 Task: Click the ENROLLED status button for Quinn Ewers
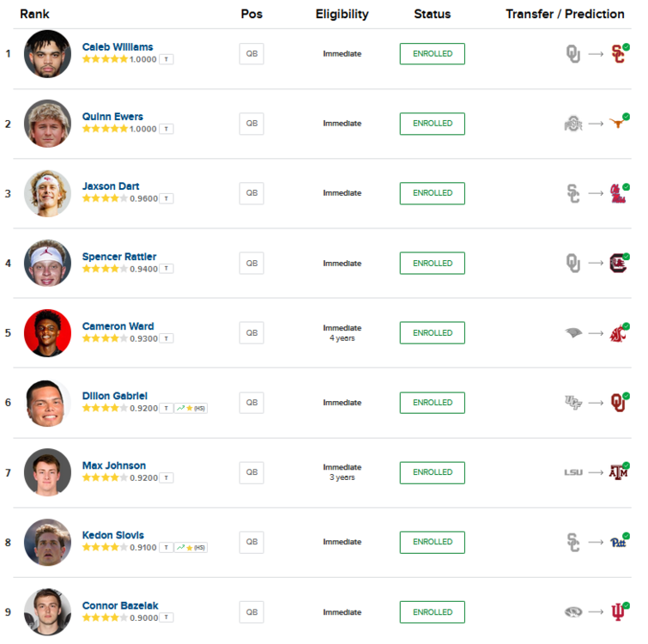[x=432, y=124]
